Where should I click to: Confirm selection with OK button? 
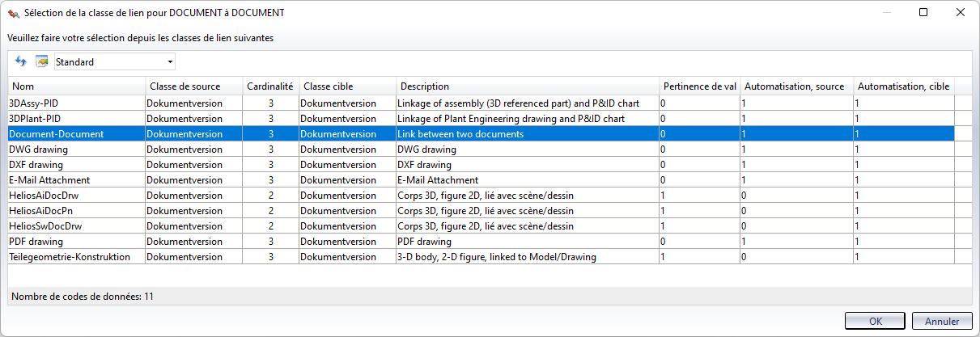click(875, 321)
